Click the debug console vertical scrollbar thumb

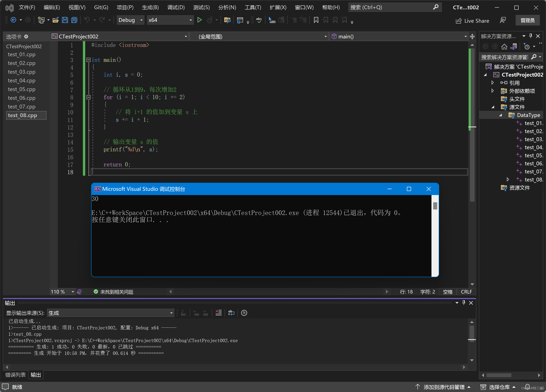[435, 206]
